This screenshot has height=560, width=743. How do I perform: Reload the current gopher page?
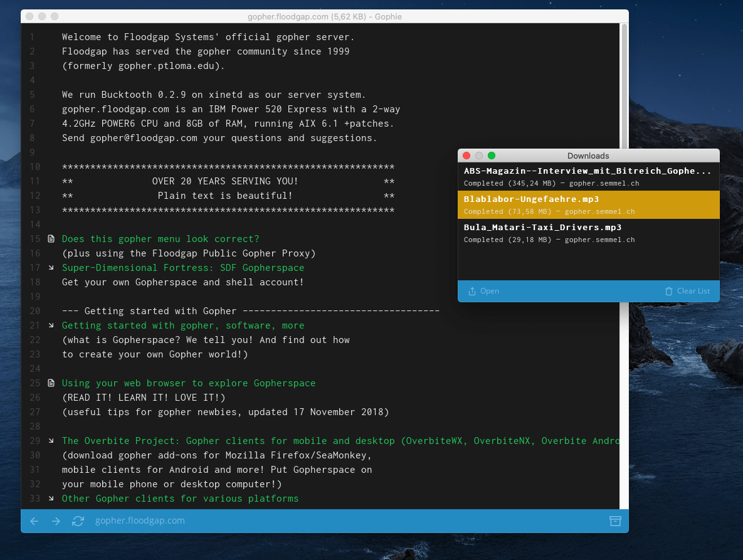78,521
